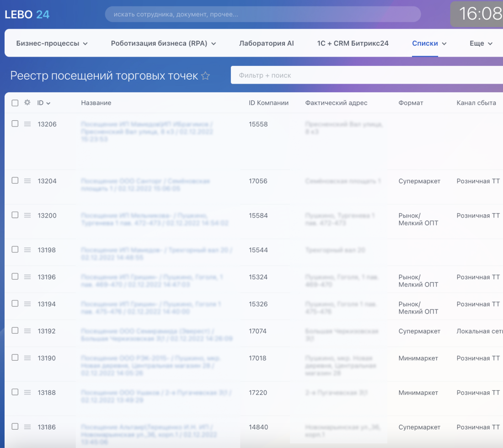503x448 pixels.
Task: Open row actions menu for ID 13188
Action: click(x=27, y=393)
